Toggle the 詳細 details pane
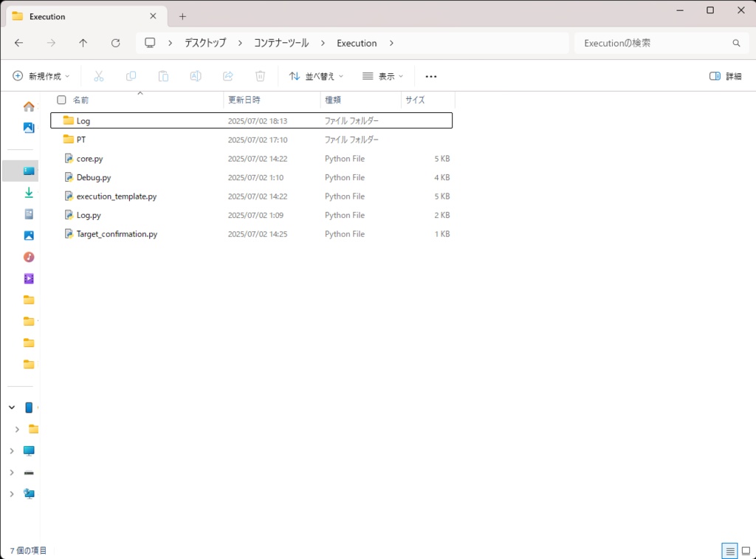The width and height of the screenshot is (756, 559). pyautogui.click(x=725, y=76)
